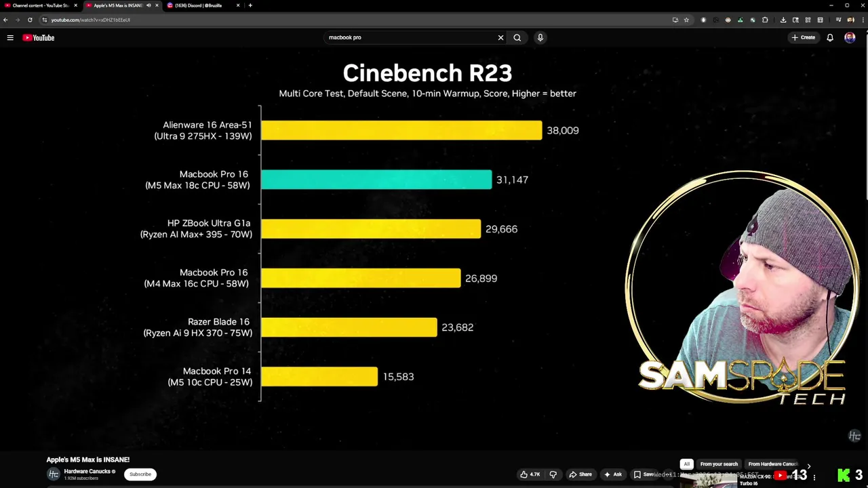
Task: Open the Chrome profile avatar in toolbar
Action: point(850,20)
